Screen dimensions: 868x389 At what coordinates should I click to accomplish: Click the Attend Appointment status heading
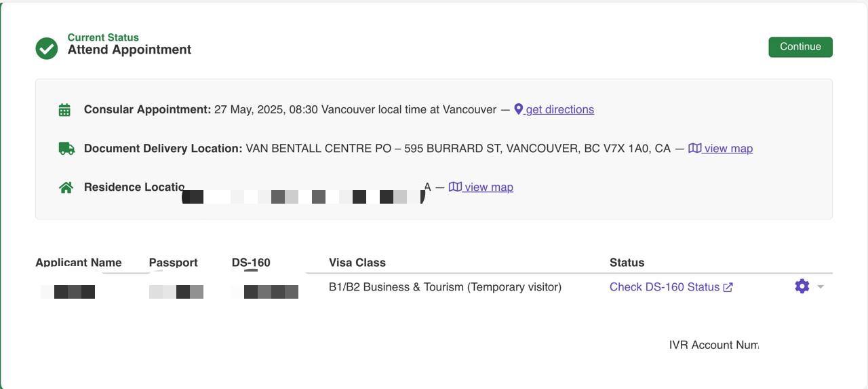[130, 50]
